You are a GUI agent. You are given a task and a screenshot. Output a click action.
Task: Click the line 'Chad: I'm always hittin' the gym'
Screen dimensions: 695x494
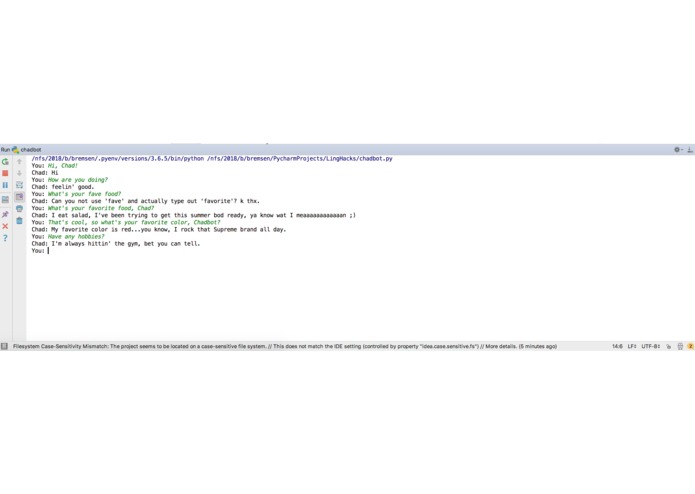116,244
